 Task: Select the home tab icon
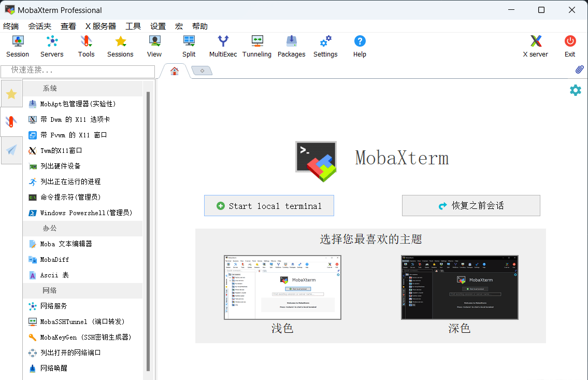pyautogui.click(x=175, y=71)
